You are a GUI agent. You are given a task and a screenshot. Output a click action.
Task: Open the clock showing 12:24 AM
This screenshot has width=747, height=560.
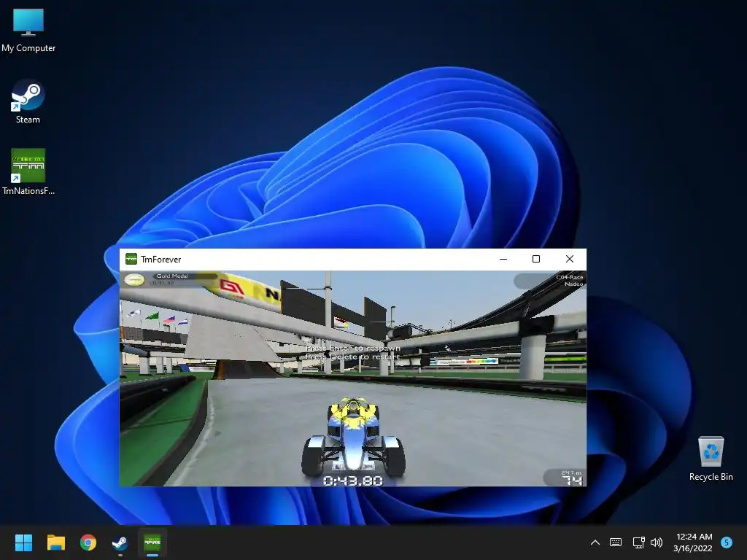[693, 542]
